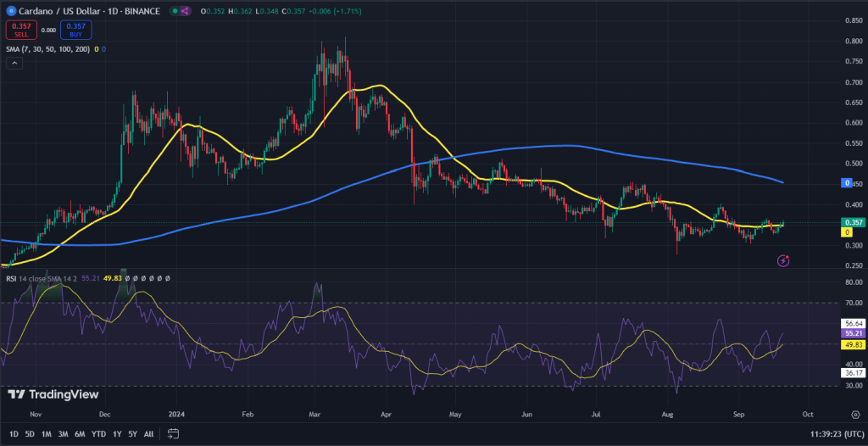
Task: Click the 70.00 RSI scale label
Action: (x=853, y=303)
